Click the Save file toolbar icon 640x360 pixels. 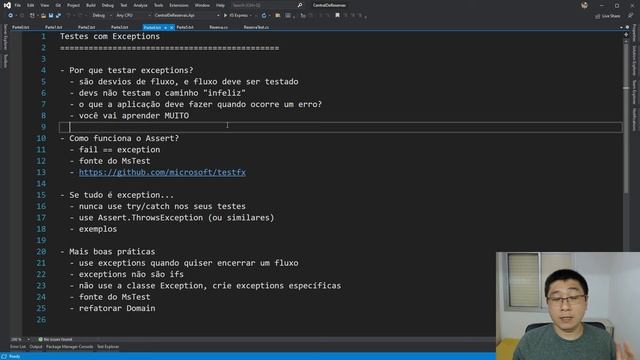[x=51, y=16]
